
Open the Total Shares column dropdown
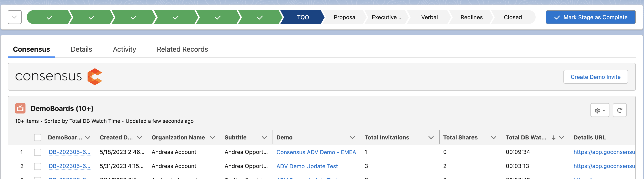pyautogui.click(x=493, y=137)
